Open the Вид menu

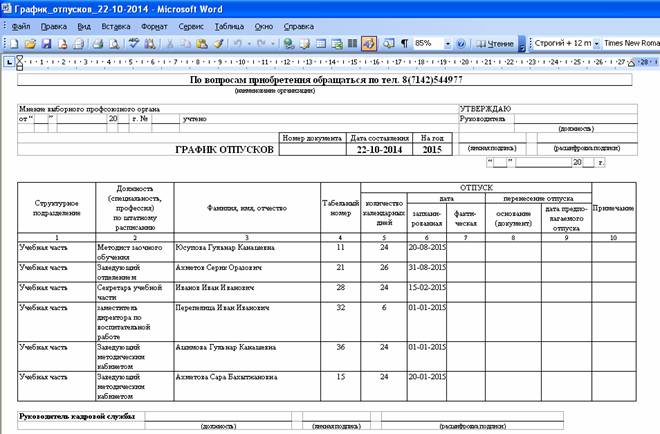coord(84,26)
